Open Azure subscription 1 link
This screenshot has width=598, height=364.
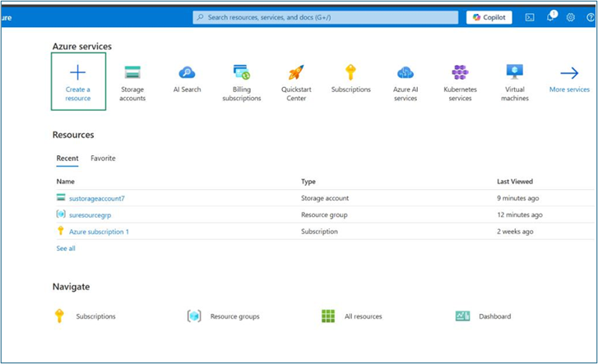[99, 232]
